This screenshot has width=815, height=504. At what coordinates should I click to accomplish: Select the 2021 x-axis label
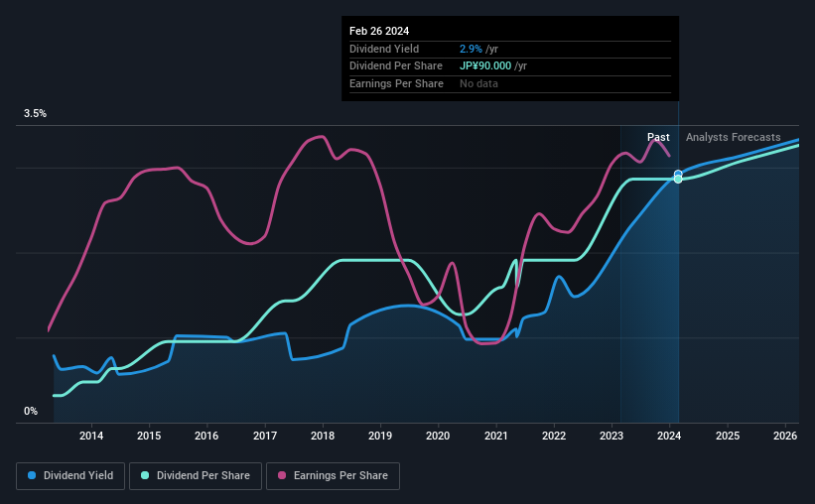pyautogui.click(x=496, y=436)
